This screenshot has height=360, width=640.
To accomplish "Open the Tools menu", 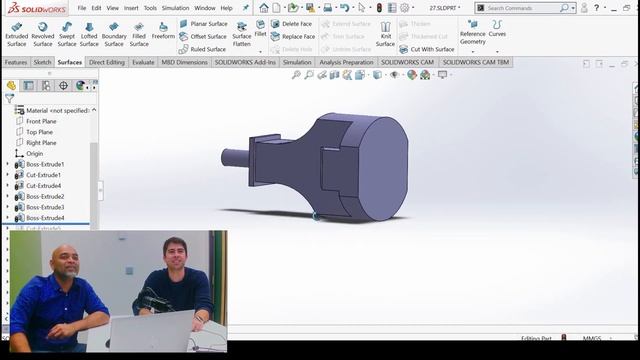I will pyautogui.click(x=150, y=8).
